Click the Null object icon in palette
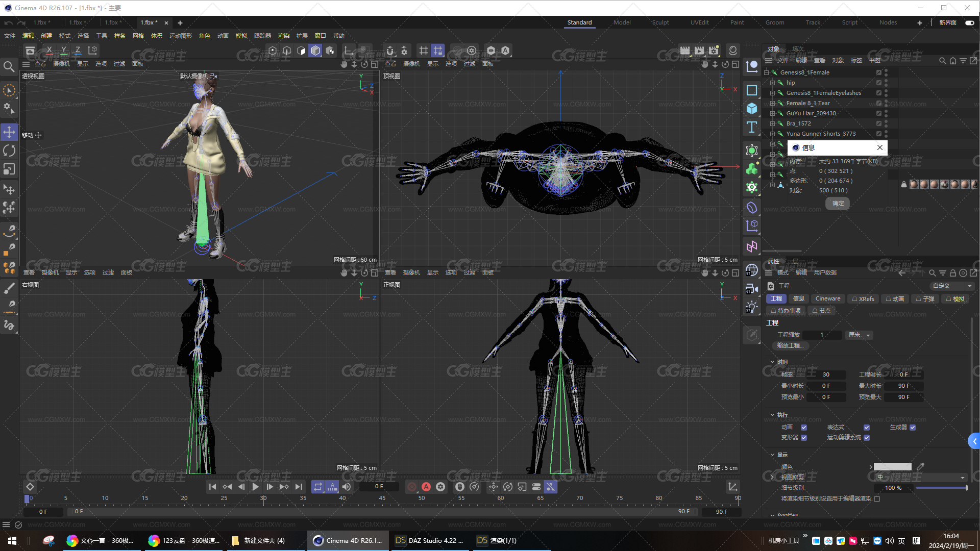This screenshot has width=980, height=551. (x=752, y=66)
